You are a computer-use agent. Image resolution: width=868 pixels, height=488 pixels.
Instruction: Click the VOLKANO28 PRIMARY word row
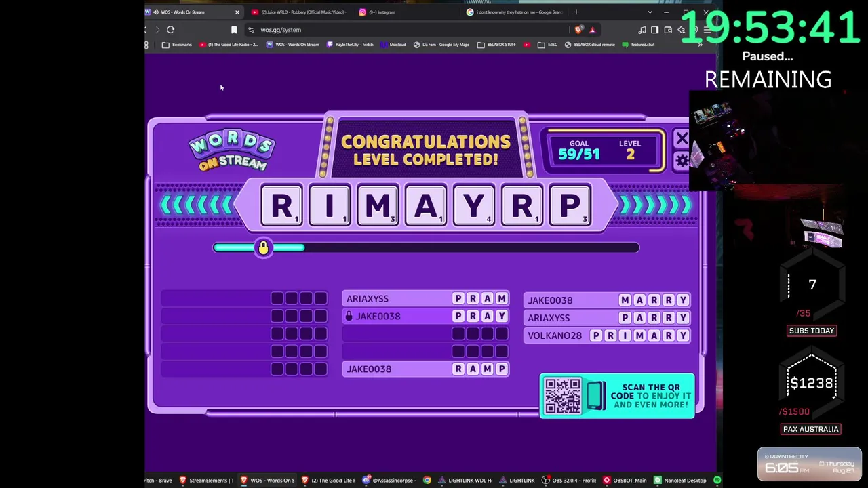pyautogui.click(x=608, y=335)
